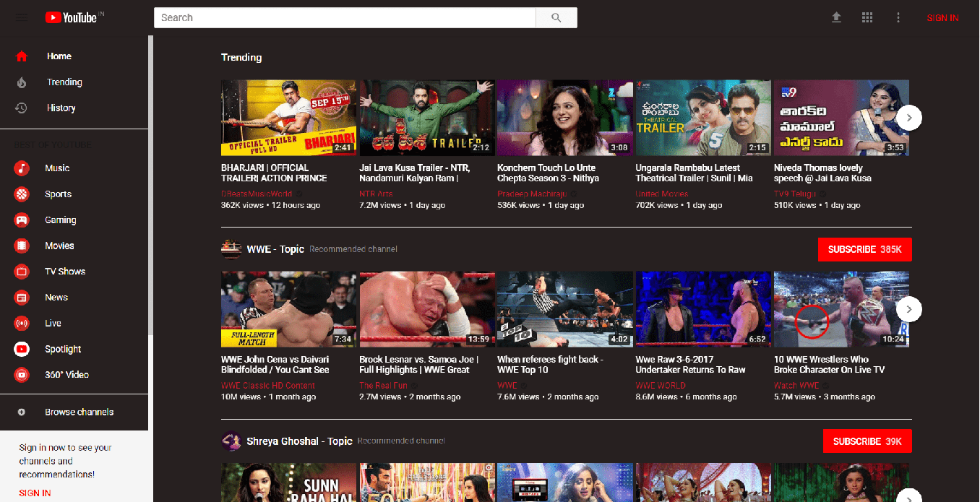
Task: Click the News icon
Action: (x=22, y=298)
